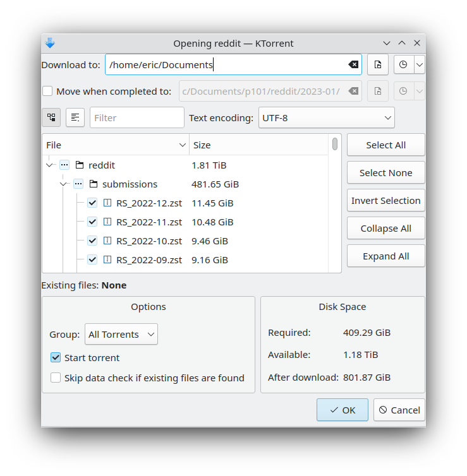Screen dimensions: 467x476
Task: Click the RS_2022-11.zst archive icon
Action: coord(107,222)
